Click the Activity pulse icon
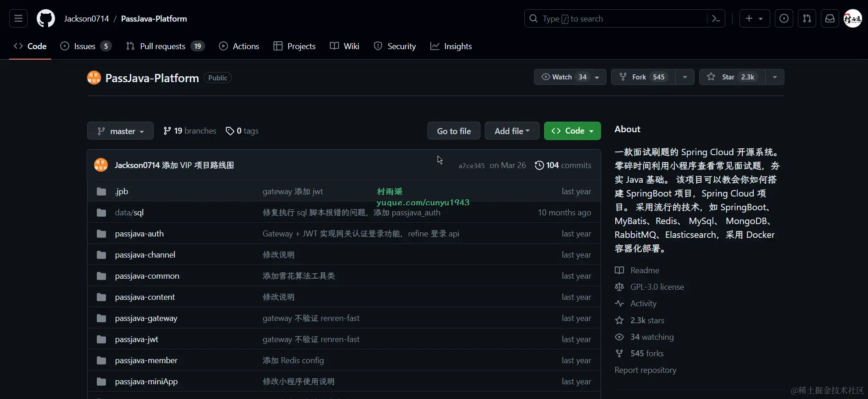The height and width of the screenshot is (399, 868). [619, 303]
